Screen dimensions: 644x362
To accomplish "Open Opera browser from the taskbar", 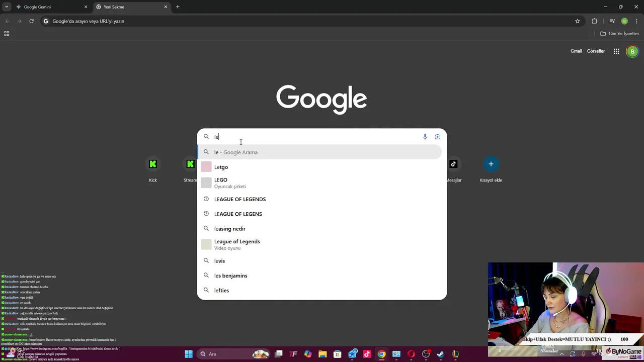I will 411,354.
